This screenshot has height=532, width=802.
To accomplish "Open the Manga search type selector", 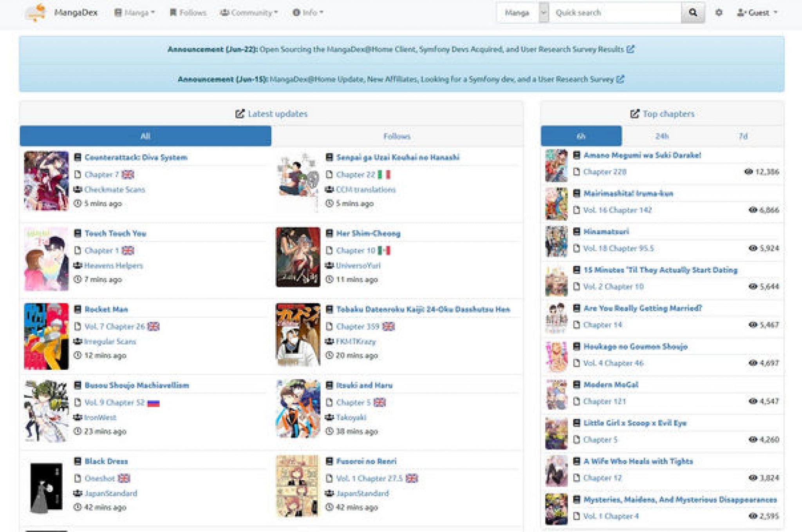I will coord(524,13).
